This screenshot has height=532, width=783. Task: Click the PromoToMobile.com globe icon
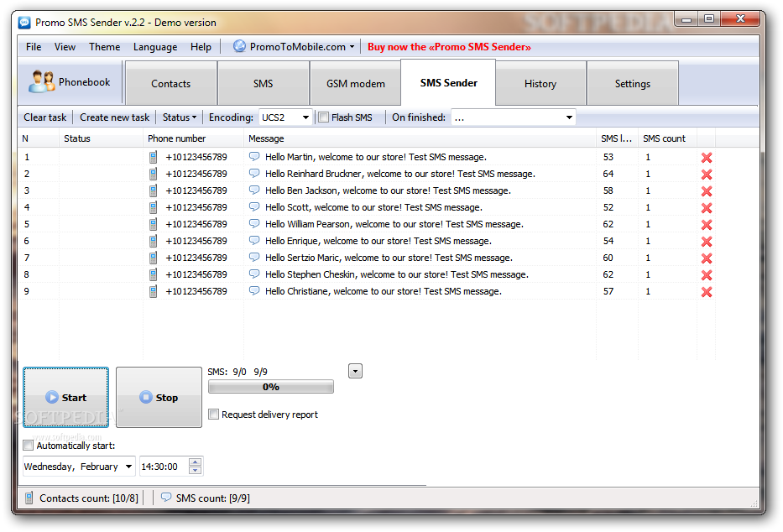pos(240,46)
